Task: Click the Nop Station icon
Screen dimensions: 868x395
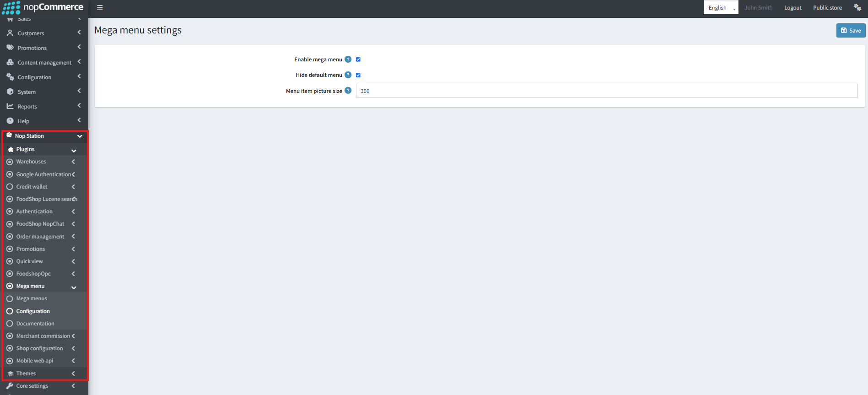Action: [9, 135]
